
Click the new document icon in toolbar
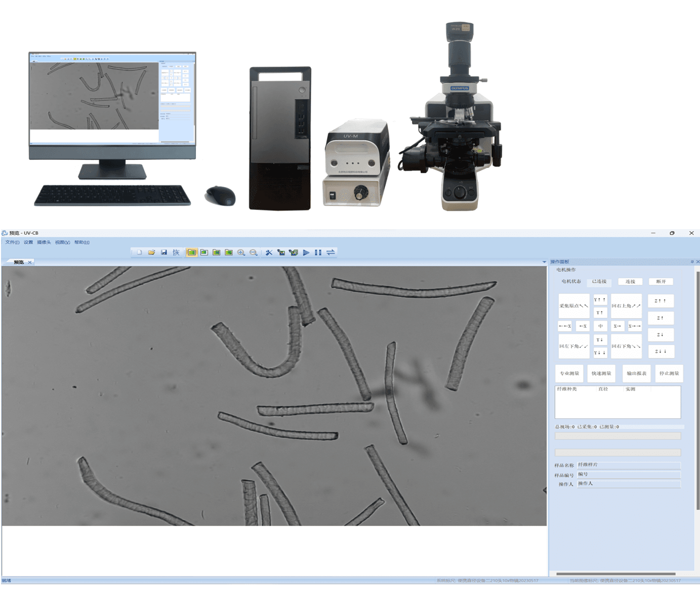pyautogui.click(x=139, y=252)
